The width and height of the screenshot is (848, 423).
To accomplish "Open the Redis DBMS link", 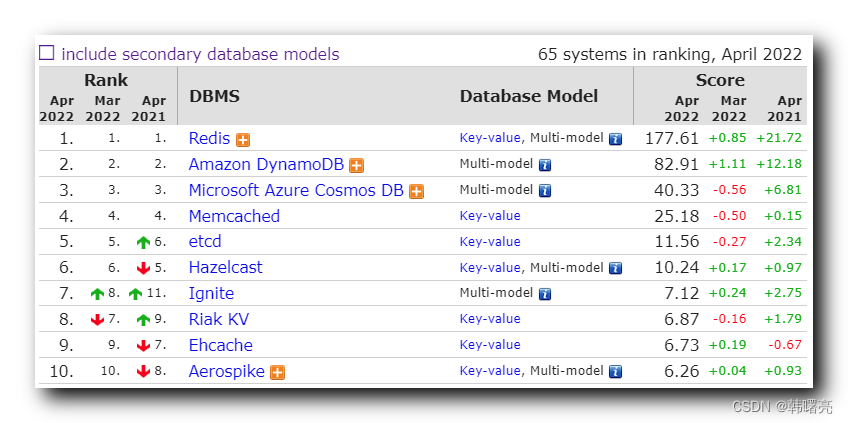I will pos(209,139).
